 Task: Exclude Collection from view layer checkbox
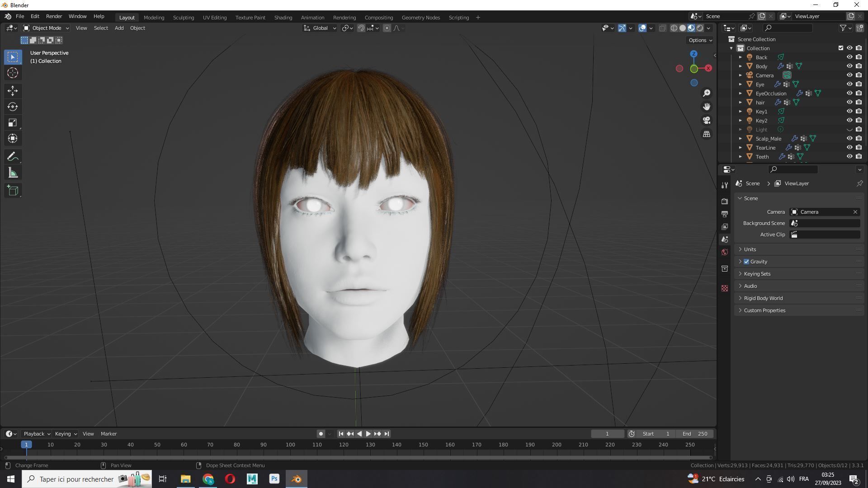click(841, 48)
